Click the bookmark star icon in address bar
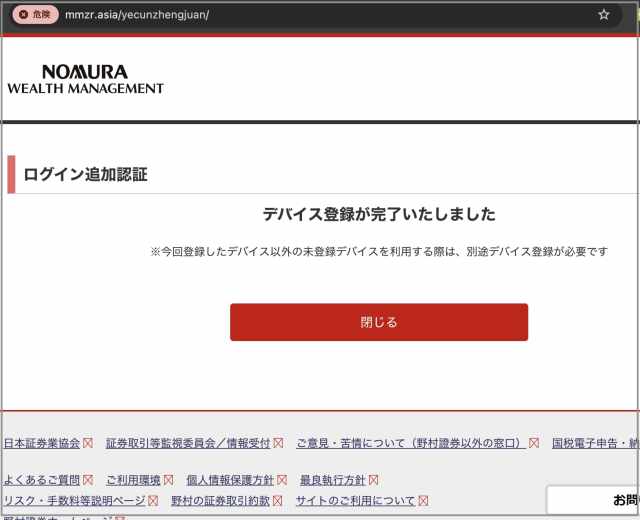Viewport: 640px width, 520px height. pyautogui.click(x=604, y=15)
